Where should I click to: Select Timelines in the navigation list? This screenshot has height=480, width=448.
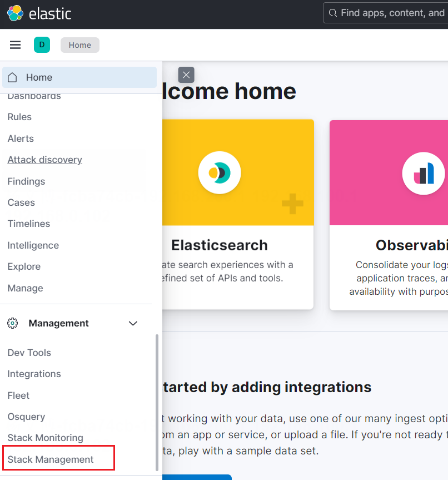28,224
